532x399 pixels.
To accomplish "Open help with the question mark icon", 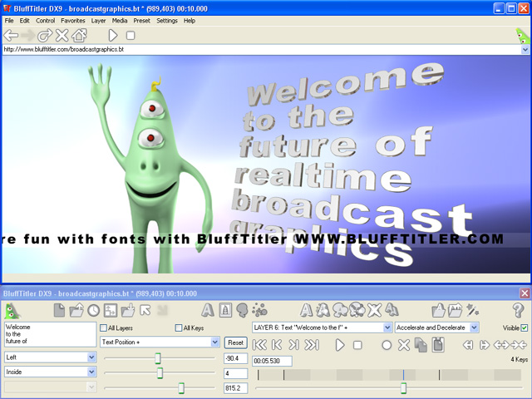I will [519, 310].
